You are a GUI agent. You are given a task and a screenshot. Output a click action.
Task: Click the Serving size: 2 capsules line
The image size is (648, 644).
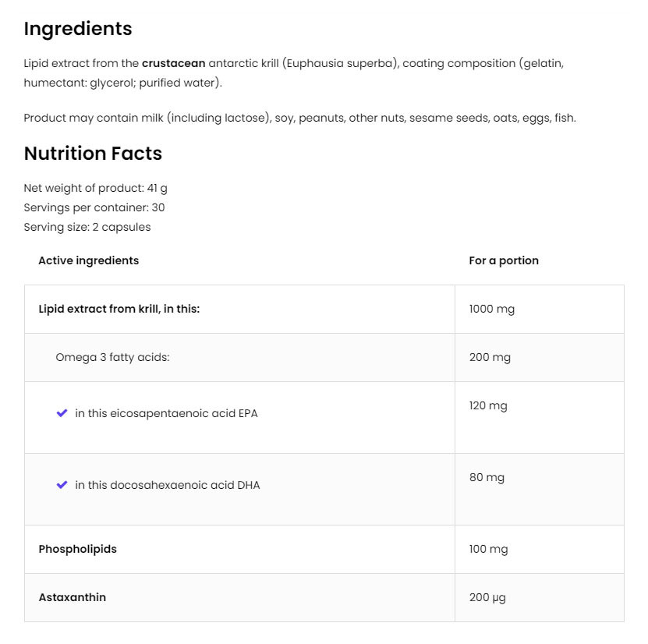click(87, 227)
